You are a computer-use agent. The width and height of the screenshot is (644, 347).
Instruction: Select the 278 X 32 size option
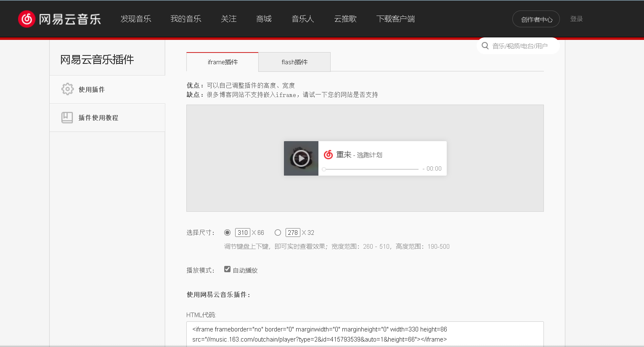[x=278, y=232]
